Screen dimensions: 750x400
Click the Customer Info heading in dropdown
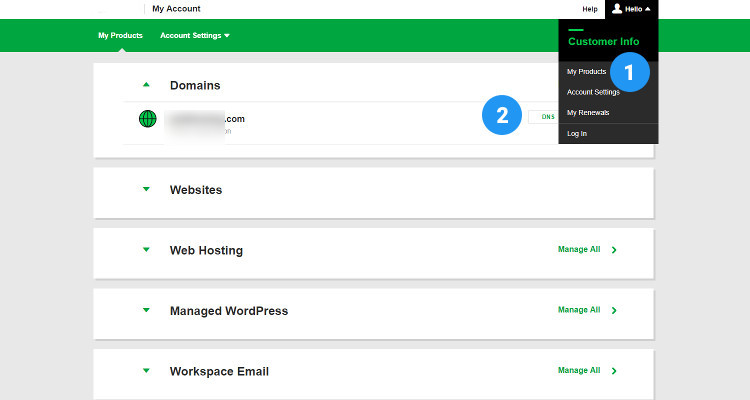coord(604,42)
